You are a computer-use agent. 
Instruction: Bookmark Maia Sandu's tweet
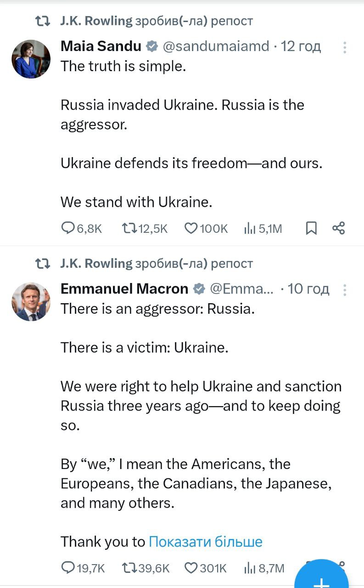[311, 228]
